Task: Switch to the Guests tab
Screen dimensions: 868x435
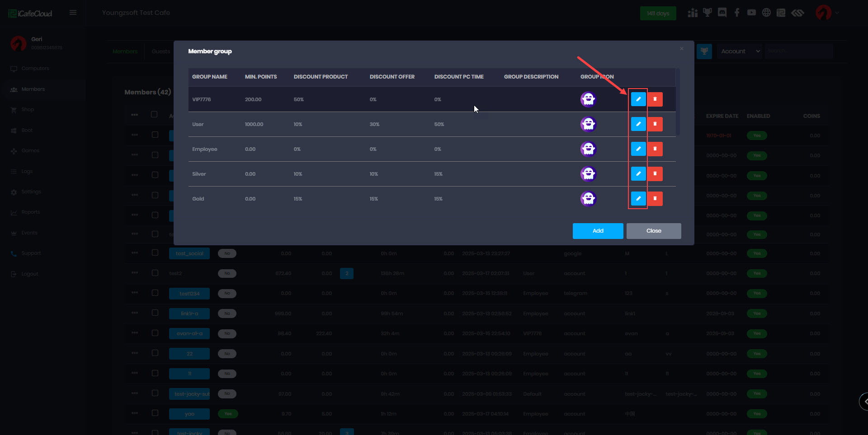Action: [160, 51]
